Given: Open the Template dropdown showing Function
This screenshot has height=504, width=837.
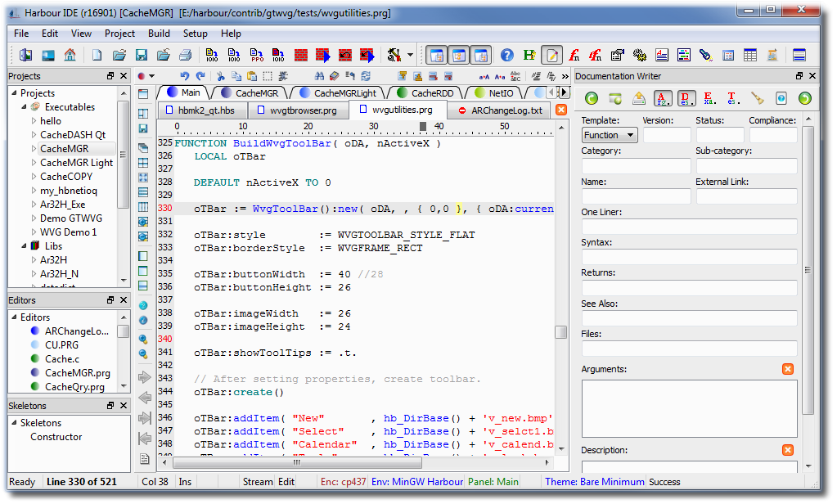Looking at the screenshot, I should click(x=609, y=135).
